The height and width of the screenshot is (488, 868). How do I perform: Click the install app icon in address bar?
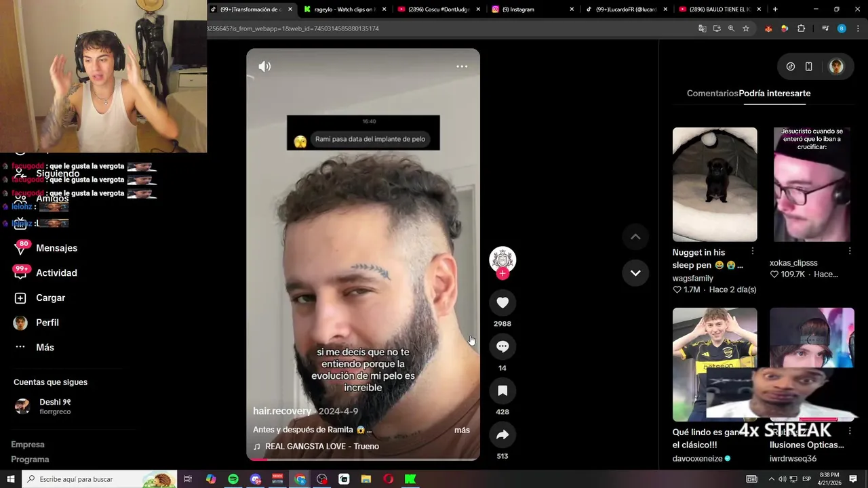pos(717,28)
